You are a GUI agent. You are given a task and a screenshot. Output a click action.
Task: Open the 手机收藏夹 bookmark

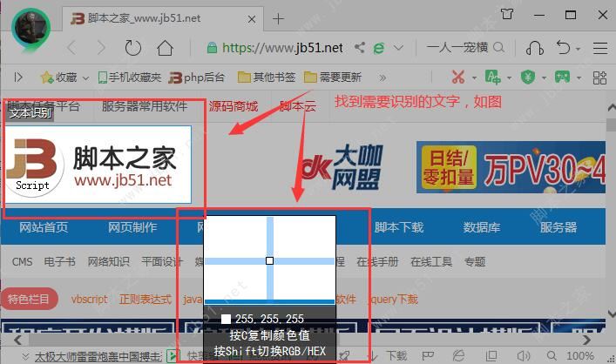[130, 77]
